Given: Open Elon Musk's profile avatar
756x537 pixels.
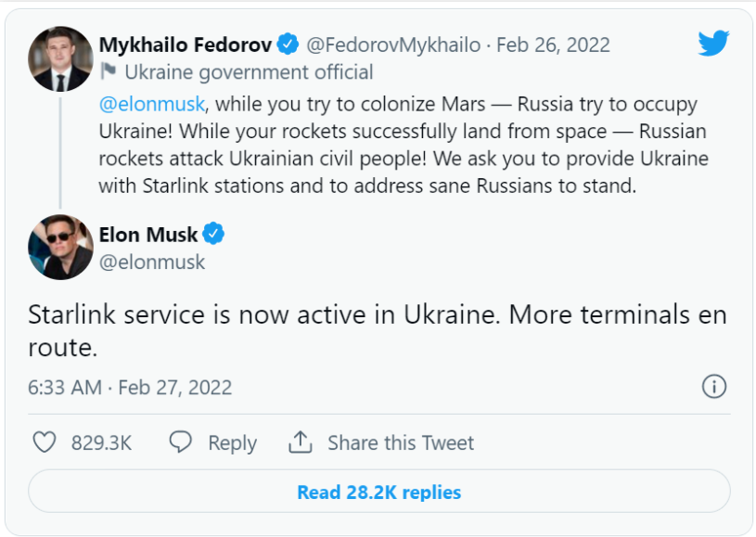Looking at the screenshot, I should pyautogui.click(x=60, y=248).
